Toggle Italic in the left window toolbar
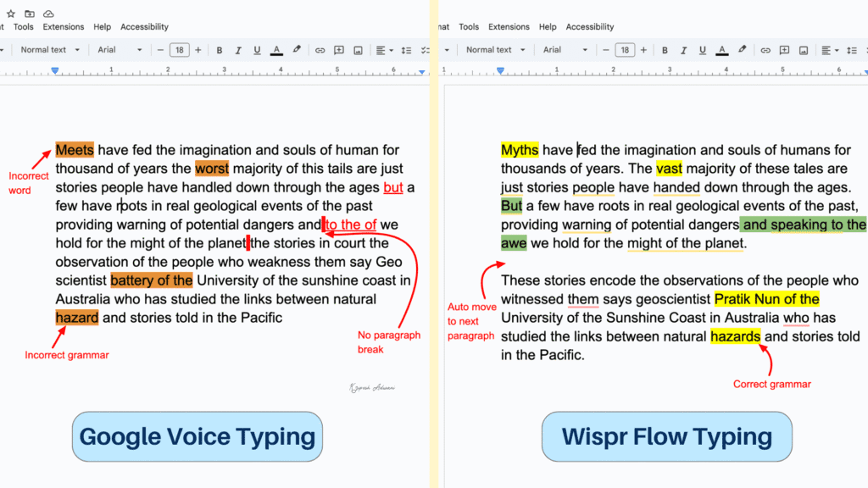Image resolution: width=868 pixels, height=488 pixels. click(x=238, y=50)
